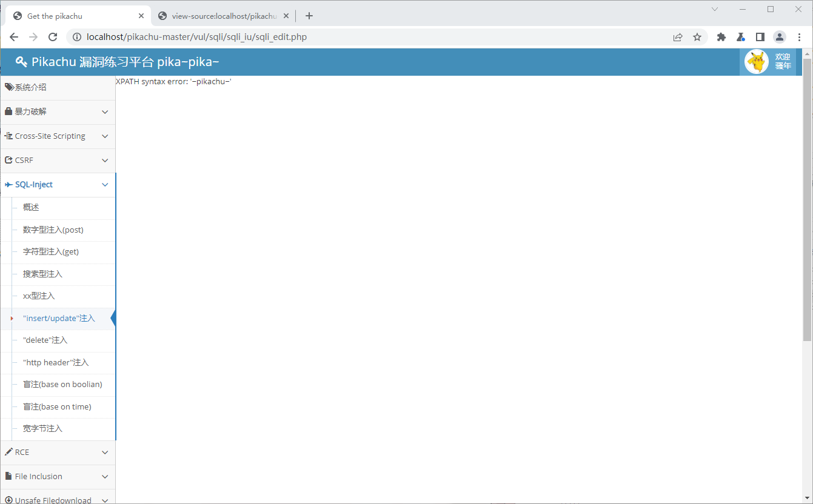Image resolution: width=813 pixels, height=504 pixels.
Task: Click the address bar URL field
Action: (364, 37)
